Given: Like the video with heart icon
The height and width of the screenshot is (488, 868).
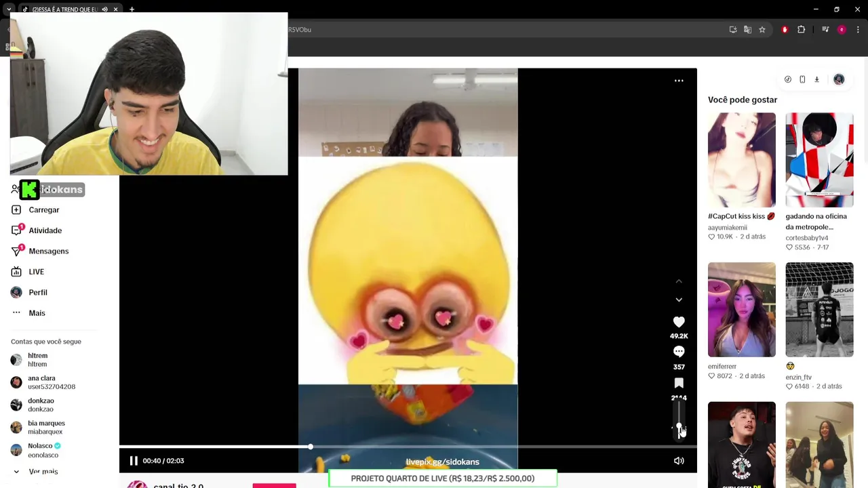Looking at the screenshot, I should (x=679, y=322).
